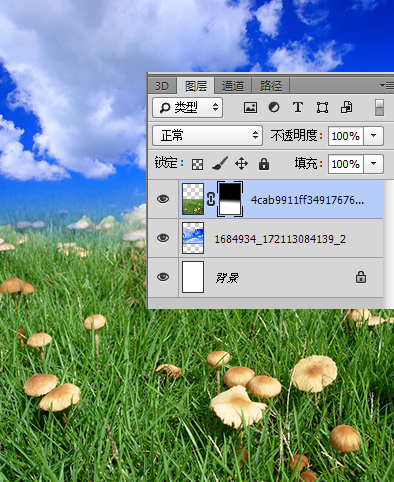The width and height of the screenshot is (394, 482).
Task: Open the 类型 filter type dropdown
Action: click(x=188, y=107)
